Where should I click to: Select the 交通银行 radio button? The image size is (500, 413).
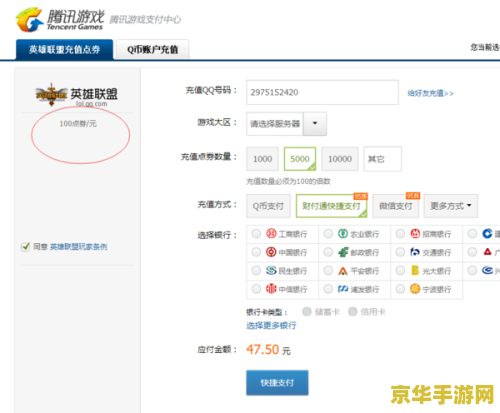coord(400,252)
